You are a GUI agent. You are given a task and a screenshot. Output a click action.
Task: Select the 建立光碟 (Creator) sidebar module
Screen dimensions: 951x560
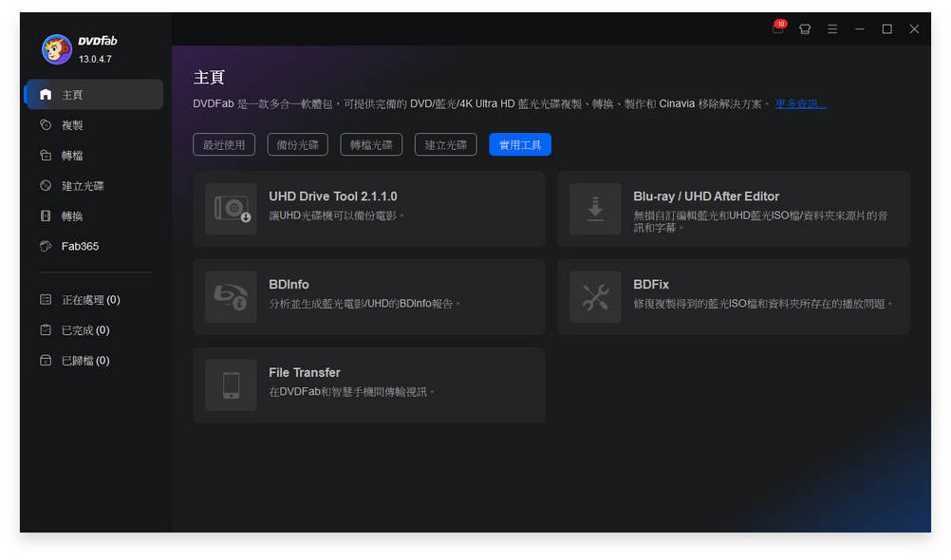coord(66,185)
